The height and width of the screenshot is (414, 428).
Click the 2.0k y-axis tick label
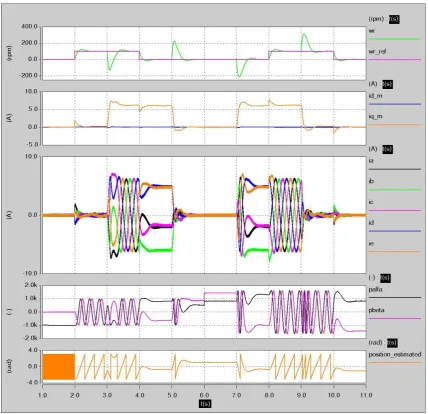(31, 285)
